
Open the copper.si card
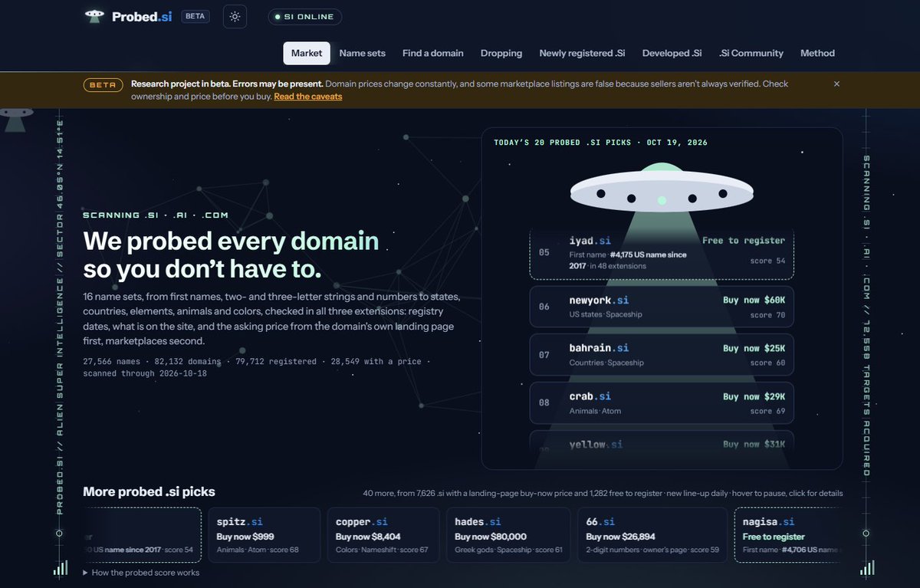tap(383, 535)
